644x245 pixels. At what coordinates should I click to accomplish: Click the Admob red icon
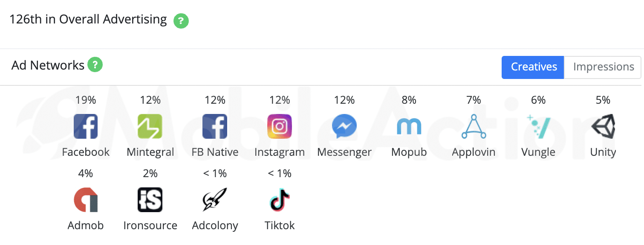pos(86,200)
